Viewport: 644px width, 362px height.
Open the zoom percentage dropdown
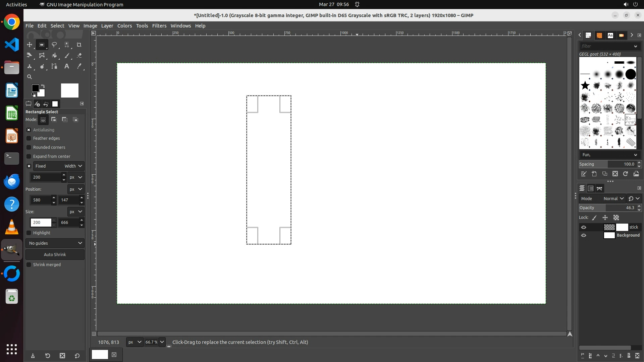(162, 342)
